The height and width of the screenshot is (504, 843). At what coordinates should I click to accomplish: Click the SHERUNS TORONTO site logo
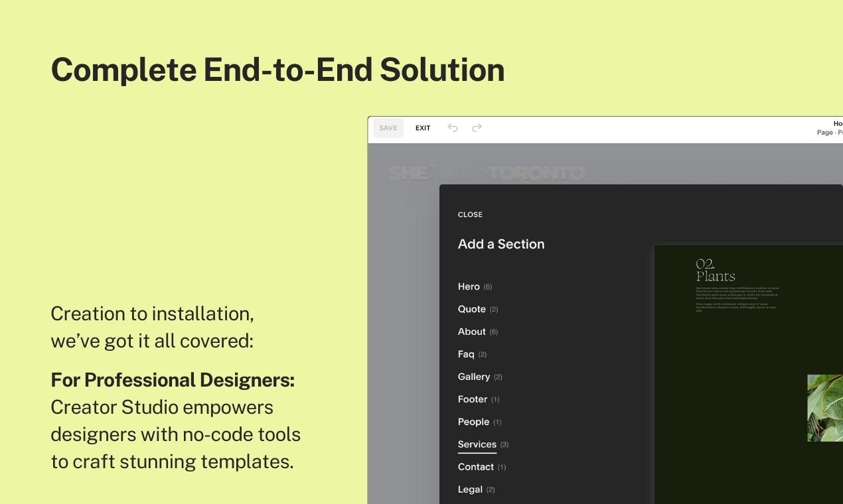pos(487,173)
